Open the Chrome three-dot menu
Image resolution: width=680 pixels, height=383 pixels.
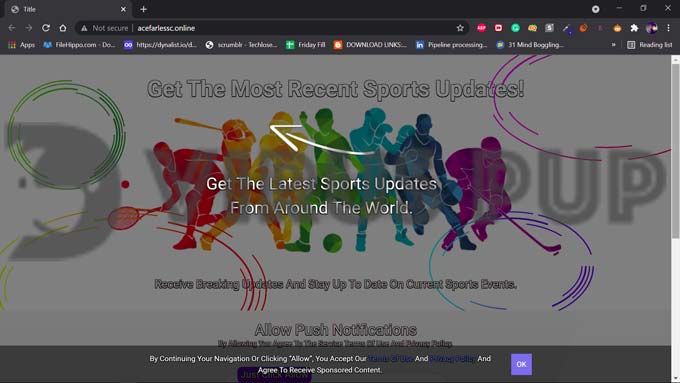[668, 28]
